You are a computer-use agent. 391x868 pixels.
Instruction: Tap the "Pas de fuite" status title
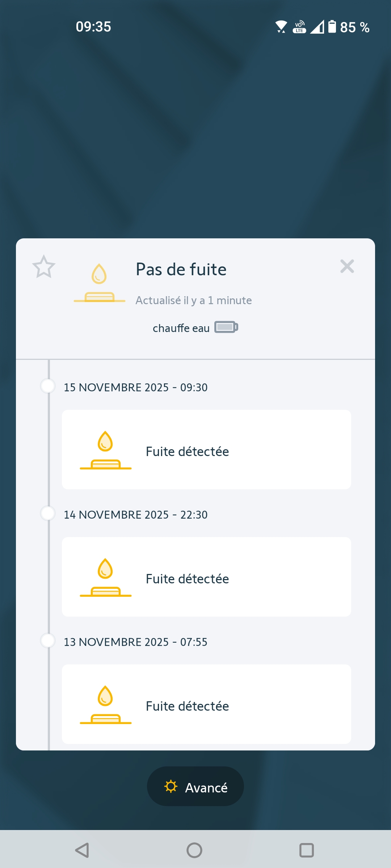click(181, 269)
